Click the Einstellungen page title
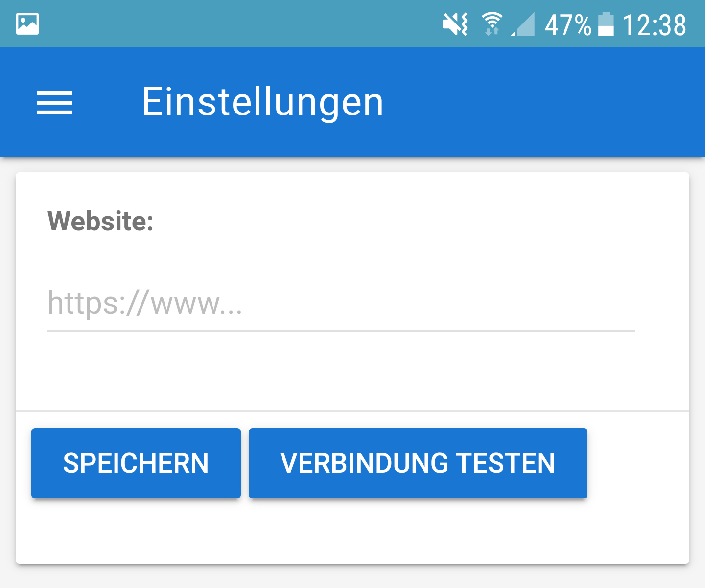Viewport: 705px width, 588px height. point(263,102)
